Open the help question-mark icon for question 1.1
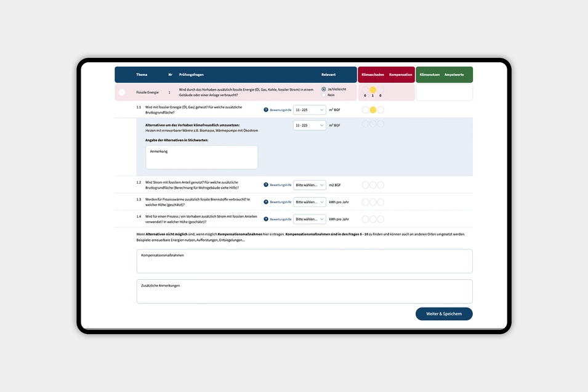 (266, 110)
